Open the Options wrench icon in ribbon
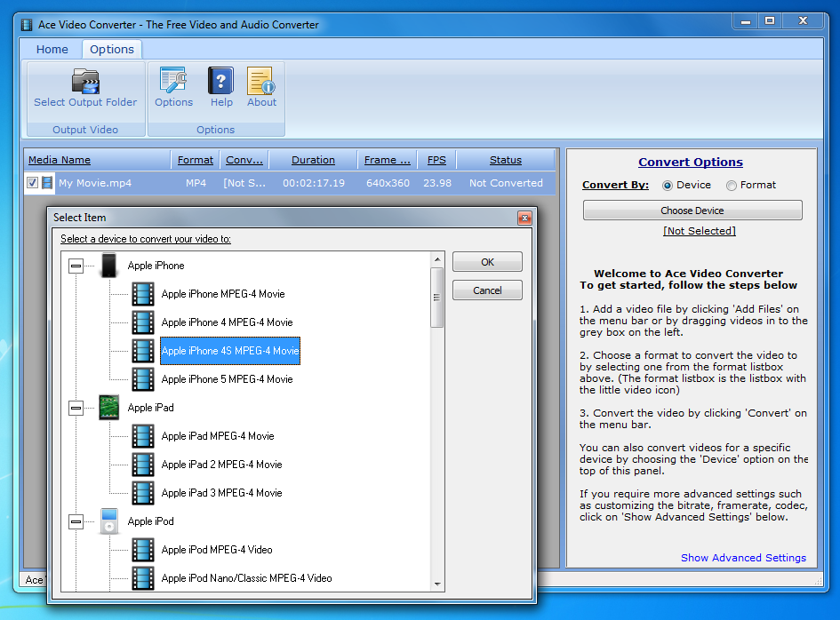Image resolution: width=840 pixels, height=620 pixels. click(173, 80)
